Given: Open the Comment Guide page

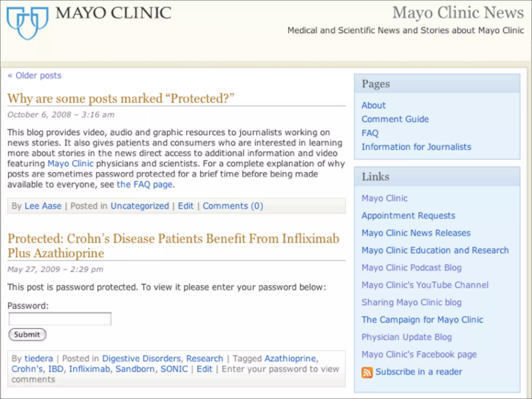Looking at the screenshot, I should 395,119.
